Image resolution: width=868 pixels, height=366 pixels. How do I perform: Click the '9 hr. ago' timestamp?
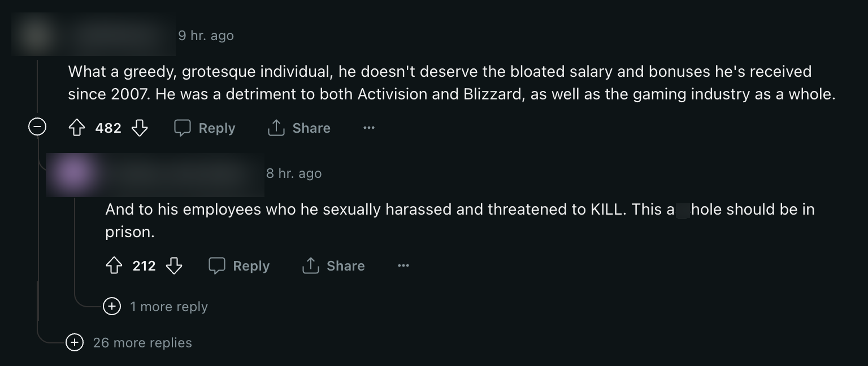coord(206,36)
